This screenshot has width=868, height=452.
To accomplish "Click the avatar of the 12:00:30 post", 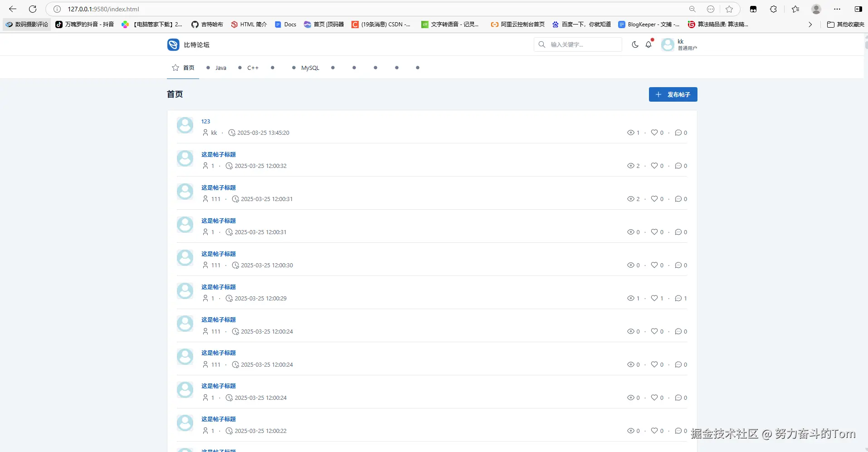I will point(185,258).
